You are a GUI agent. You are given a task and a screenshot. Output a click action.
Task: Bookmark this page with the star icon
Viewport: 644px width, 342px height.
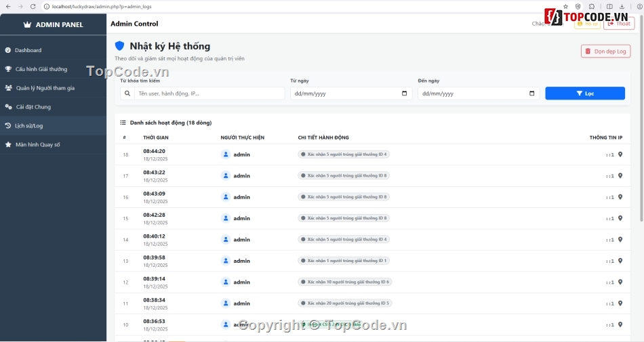tap(565, 6)
